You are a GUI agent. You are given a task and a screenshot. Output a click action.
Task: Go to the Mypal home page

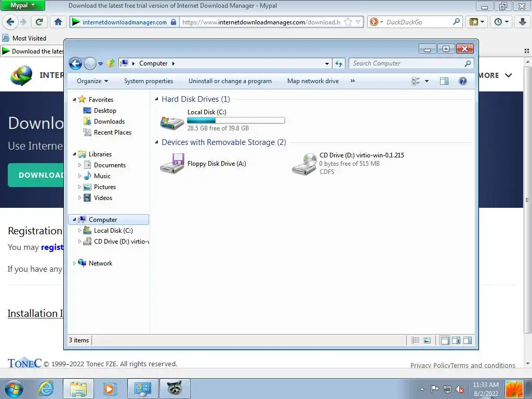coord(58,22)
